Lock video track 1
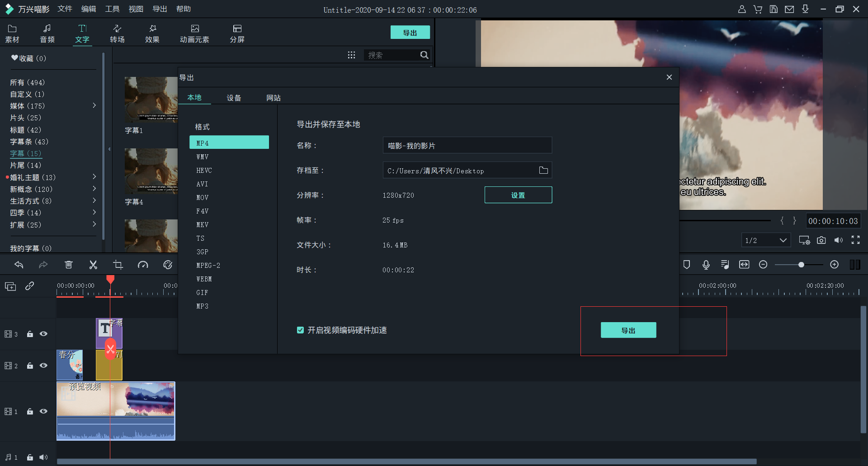 (x=30, y=411)
